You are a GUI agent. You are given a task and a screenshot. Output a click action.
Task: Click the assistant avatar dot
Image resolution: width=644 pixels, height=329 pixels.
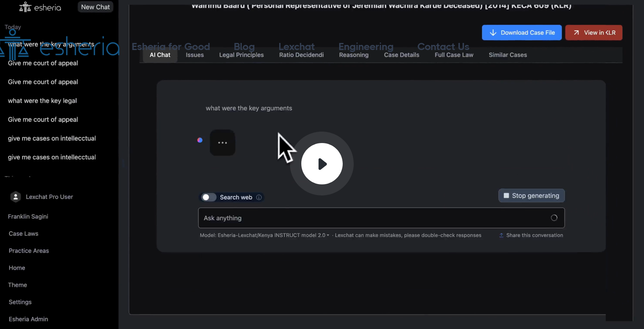point(200,140)
